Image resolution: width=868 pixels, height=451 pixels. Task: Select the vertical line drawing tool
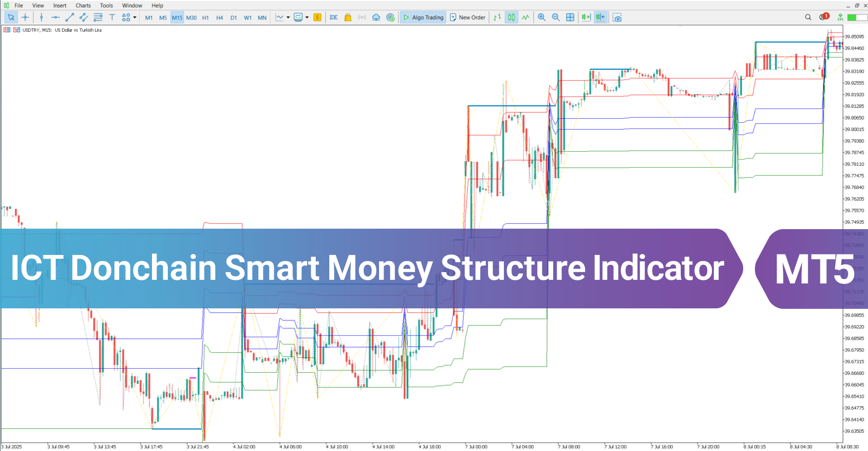42,18
